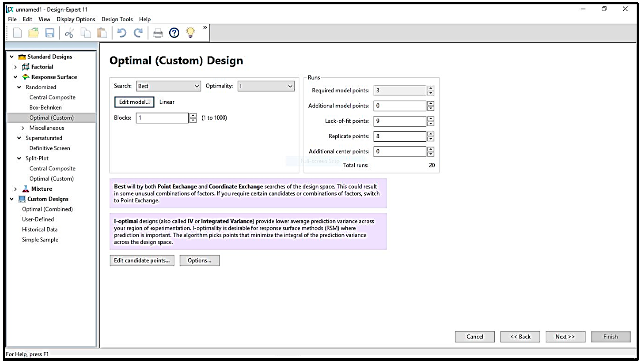
Task: Click the Help question mark icon
Action: pyautogui.click(x=174, y=33)
